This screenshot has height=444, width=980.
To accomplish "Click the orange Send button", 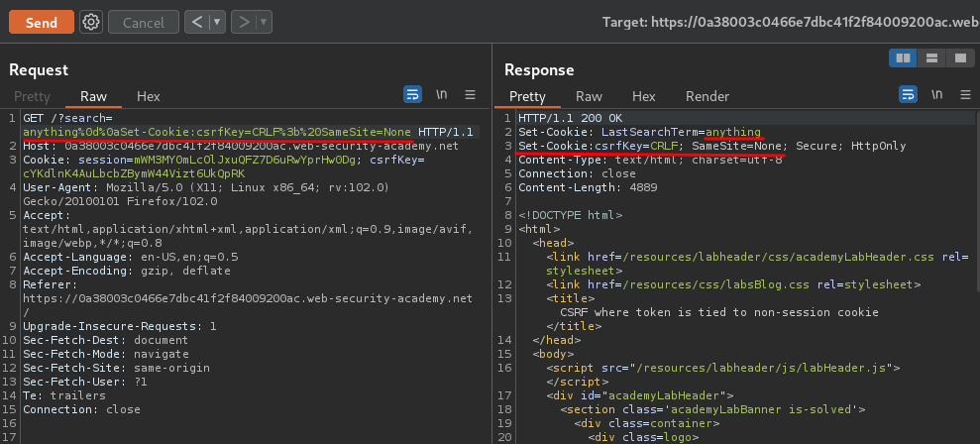I will 42,23.
